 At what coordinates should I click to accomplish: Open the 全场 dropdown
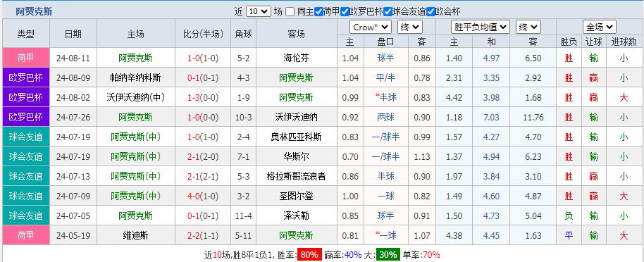tap(600, 27)
